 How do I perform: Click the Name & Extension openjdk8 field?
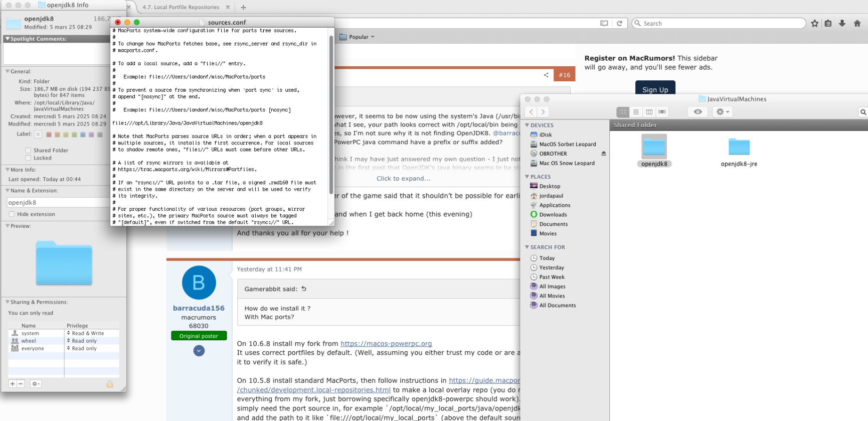(58, 203)
